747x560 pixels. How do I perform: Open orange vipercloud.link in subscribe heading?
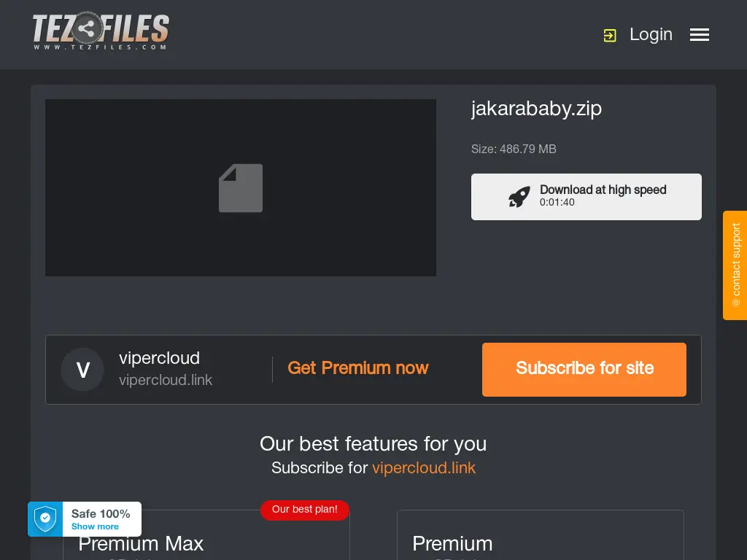(424, 467)
